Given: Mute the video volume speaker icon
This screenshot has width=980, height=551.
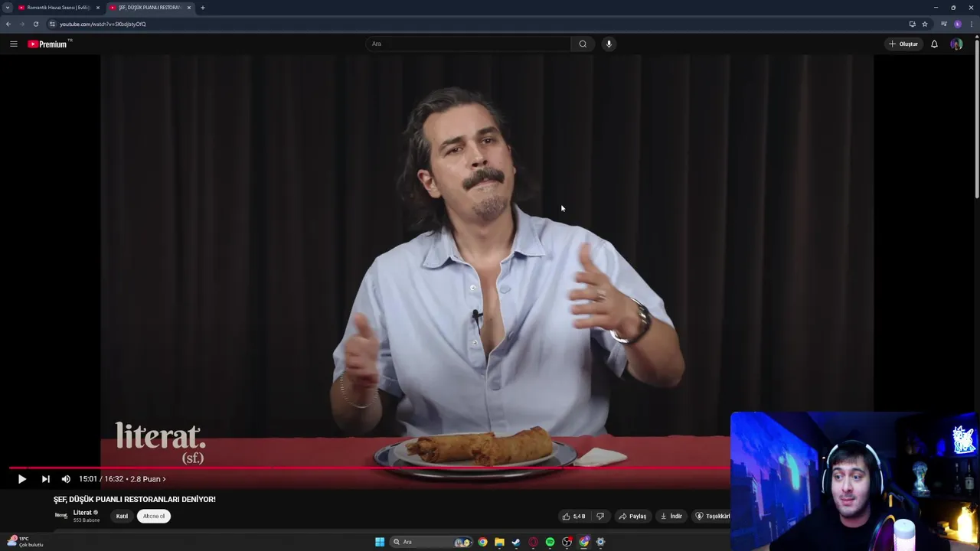Looking at the screenshot, I should (66, 479).
